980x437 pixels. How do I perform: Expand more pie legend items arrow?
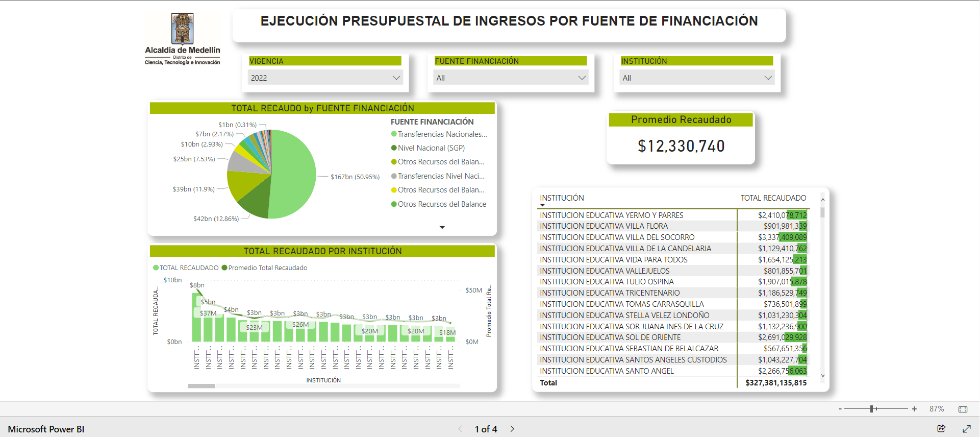[x=442, y=227]
